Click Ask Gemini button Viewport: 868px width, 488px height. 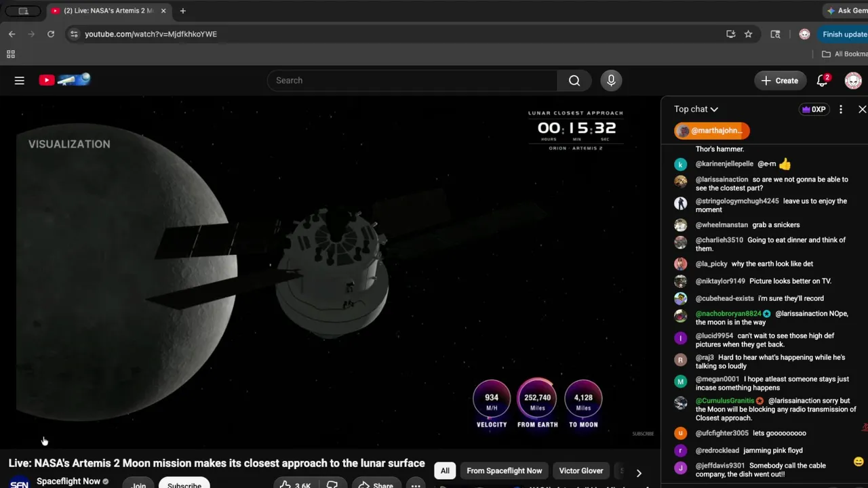pos(846,11)
